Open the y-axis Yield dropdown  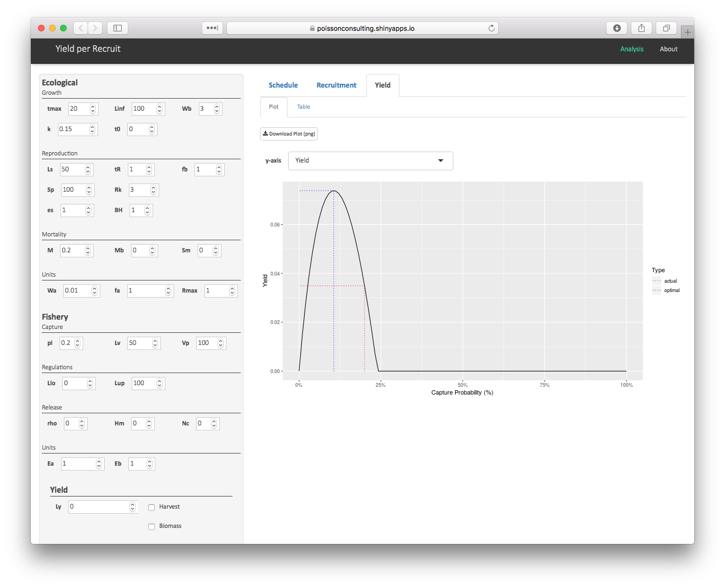point(370,161)
